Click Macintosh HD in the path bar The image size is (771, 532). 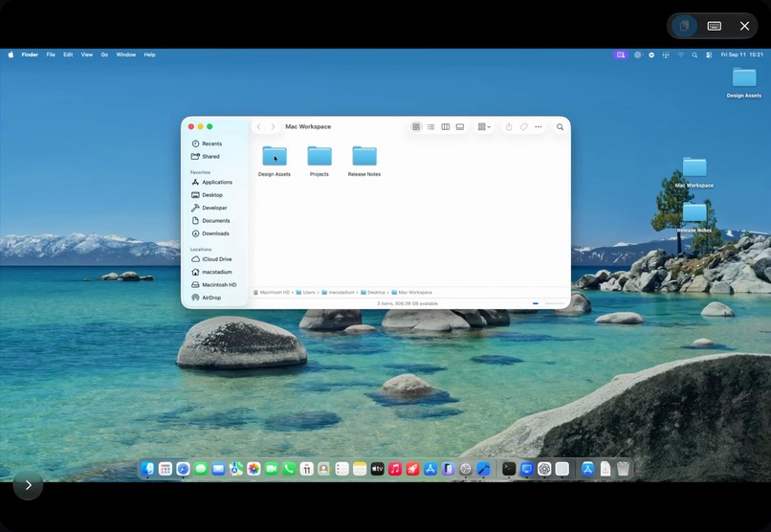pyautogui.click(x=272, y=292)
